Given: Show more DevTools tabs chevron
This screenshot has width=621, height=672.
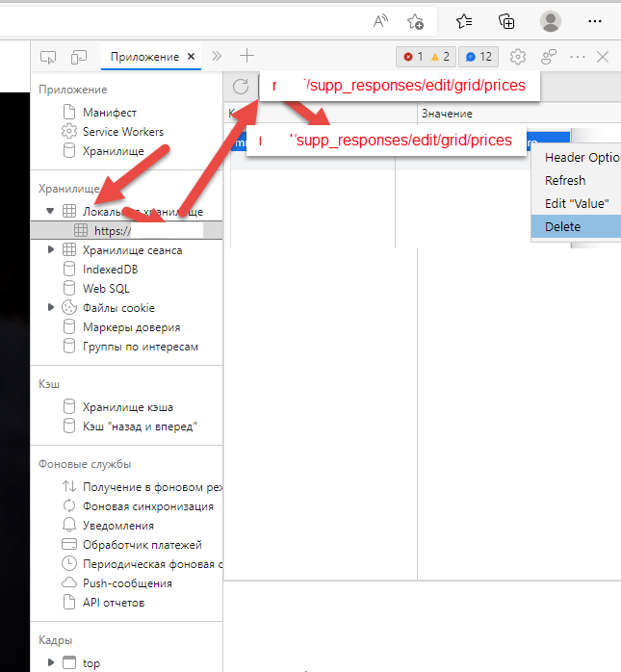Looking at the screenshot, I should coord(217,57).
